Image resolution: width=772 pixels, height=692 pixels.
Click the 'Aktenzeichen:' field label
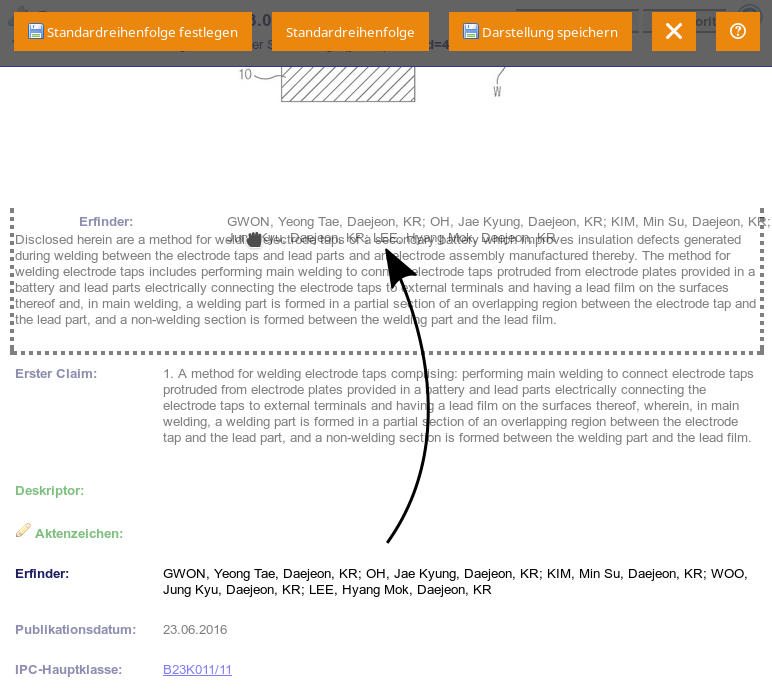point(79,534)
